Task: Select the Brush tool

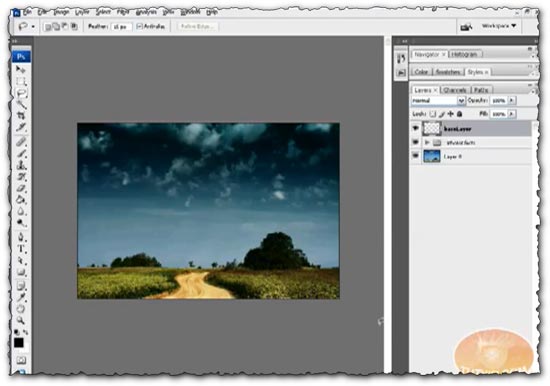Action: tap(21, 153)
